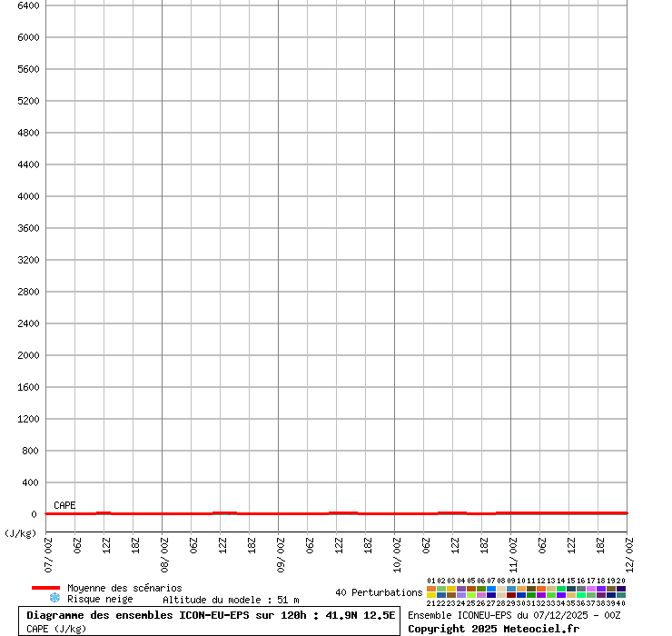
Task: Click the 2000 y-axis value label
Action: click(27, 355)
